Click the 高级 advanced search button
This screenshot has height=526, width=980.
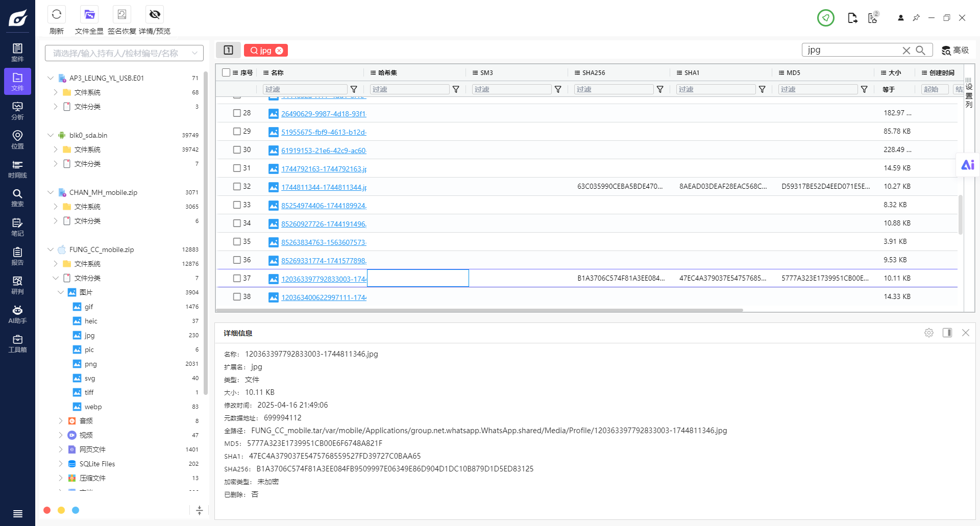pos(955,50)
